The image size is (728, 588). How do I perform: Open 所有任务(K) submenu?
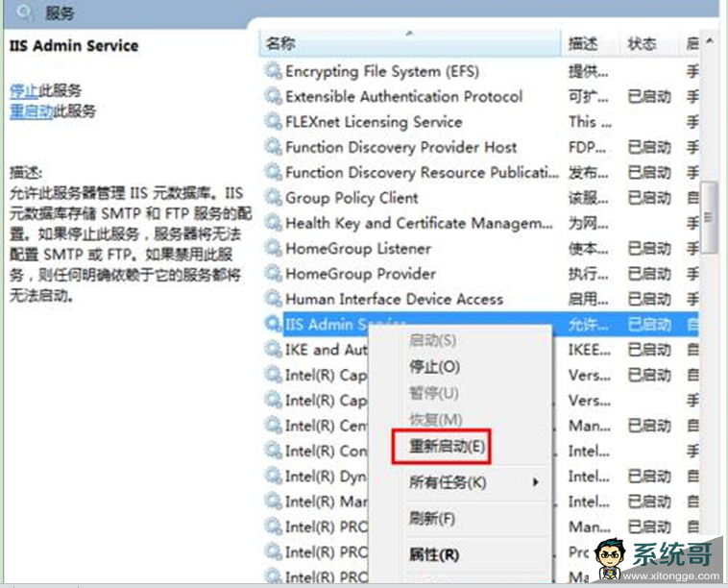pos(448,482)
